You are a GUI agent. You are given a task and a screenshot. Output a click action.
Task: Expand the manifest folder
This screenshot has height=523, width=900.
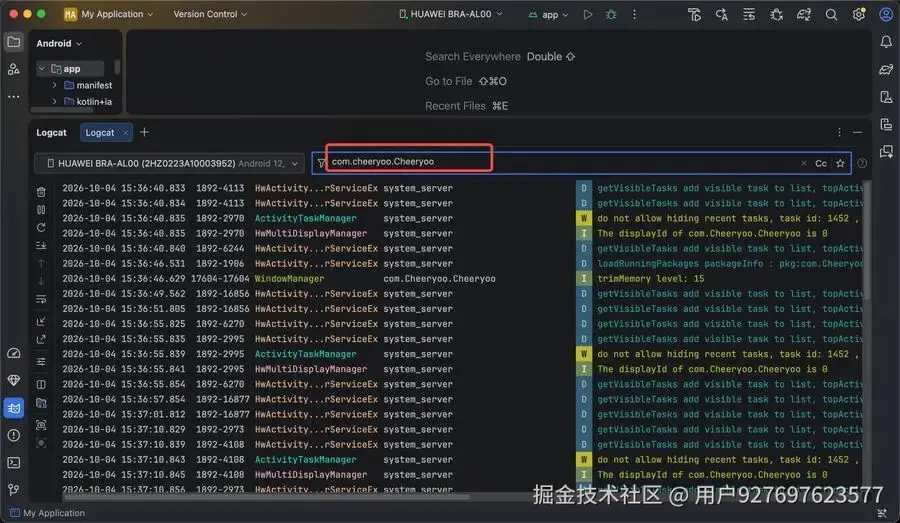click(55, 85)
